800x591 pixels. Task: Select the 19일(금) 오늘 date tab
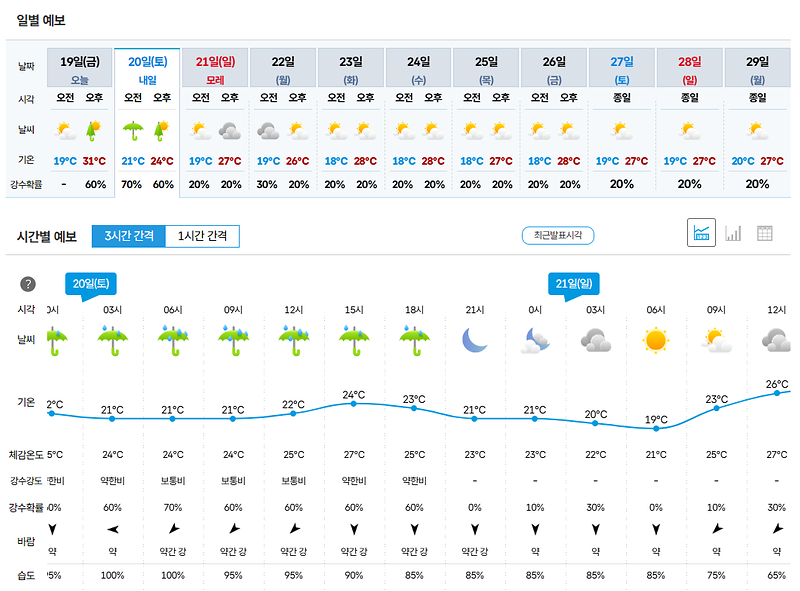coord(80,68)
